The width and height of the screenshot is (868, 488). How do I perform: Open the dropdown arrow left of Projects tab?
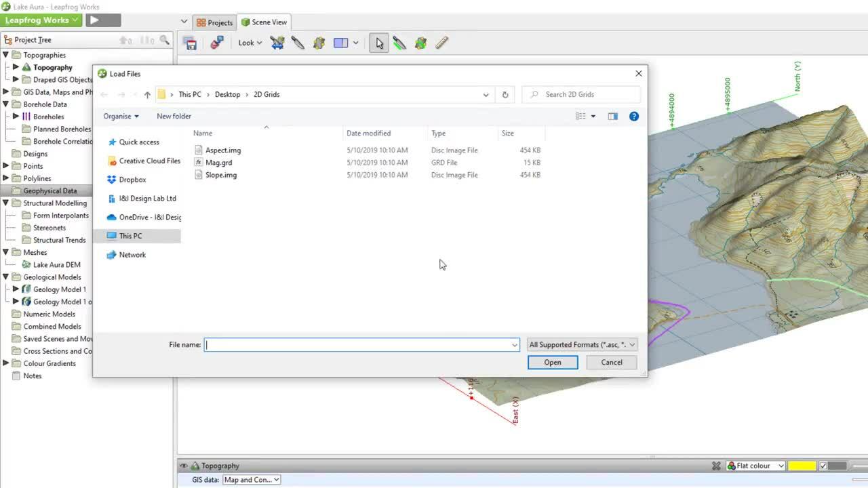click(184, 22)
